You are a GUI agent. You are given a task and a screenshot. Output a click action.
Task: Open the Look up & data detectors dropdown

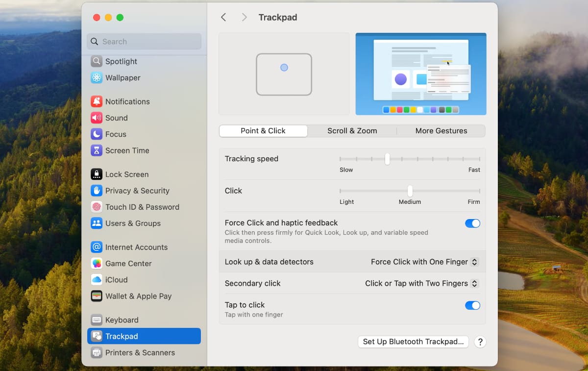tap(424, 262)
